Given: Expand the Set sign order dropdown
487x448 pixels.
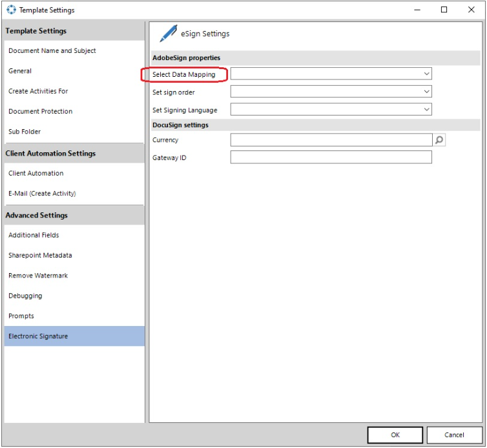Looking at the screenshot, I should 331,92.
